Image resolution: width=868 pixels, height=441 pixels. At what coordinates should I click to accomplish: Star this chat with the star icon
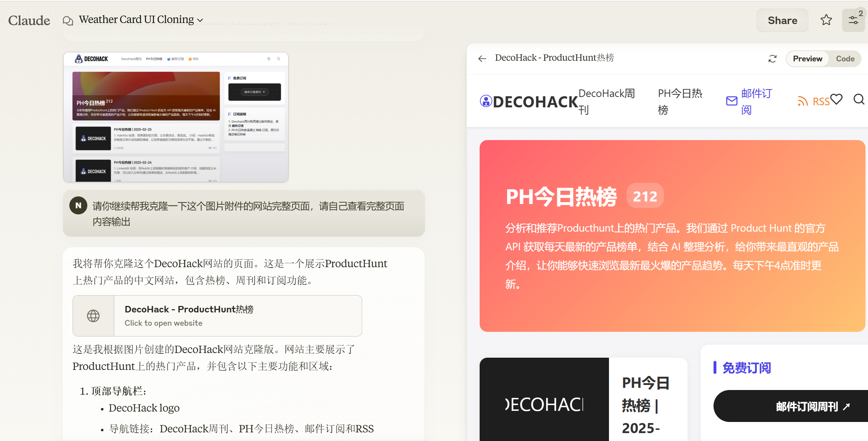pos(826,20)
